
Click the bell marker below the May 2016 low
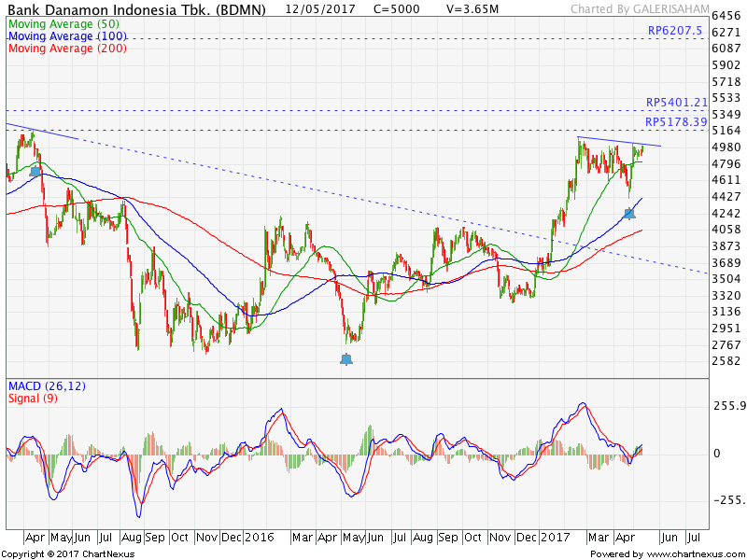[346, 358]
